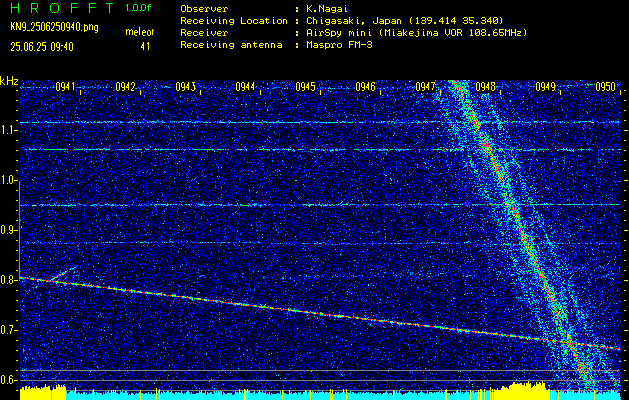Click the 0942 time marker
The image size is (629, 400).
point(125,87)
